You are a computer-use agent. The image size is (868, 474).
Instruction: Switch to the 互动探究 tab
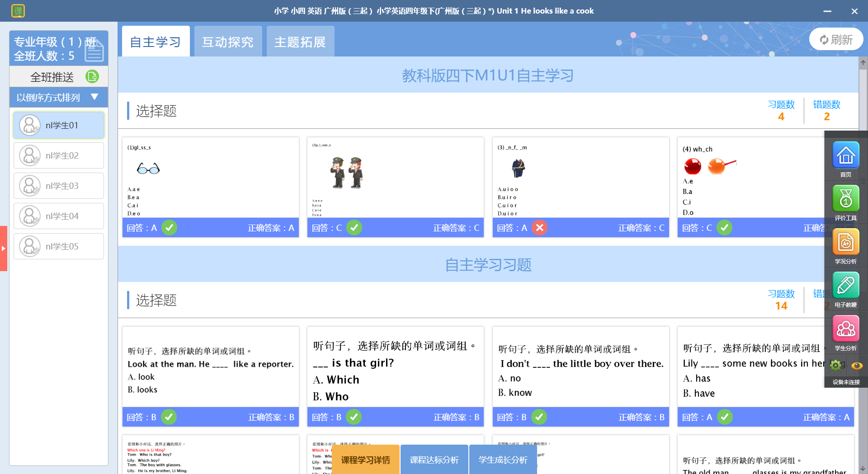(x=228, y=42)
